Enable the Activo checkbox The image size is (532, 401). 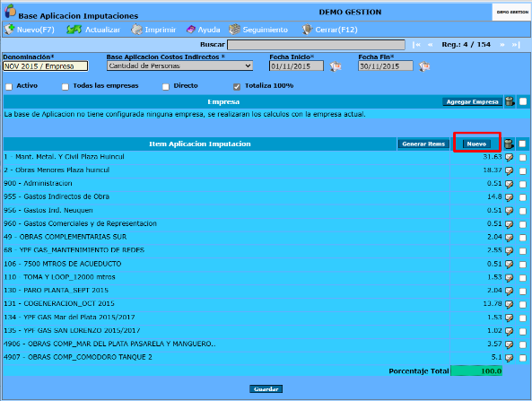(9, 87)
